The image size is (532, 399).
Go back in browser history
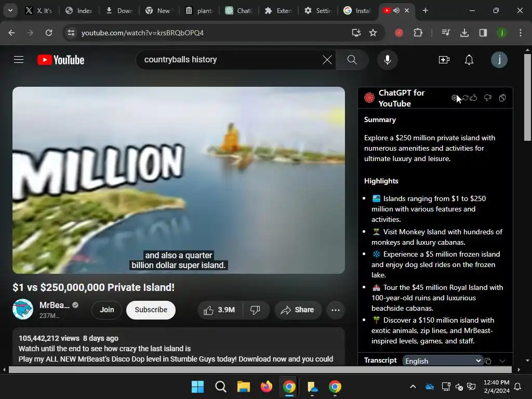(x=11, y=33)
